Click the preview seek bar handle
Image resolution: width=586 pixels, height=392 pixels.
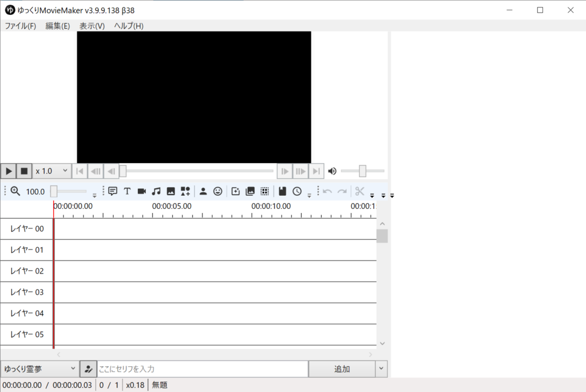coord(123,171)
